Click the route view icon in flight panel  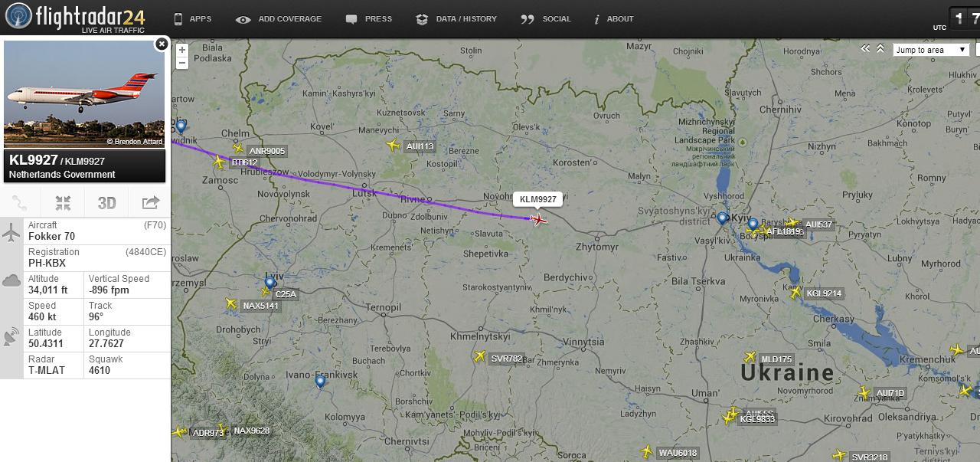tap(20, 203)
